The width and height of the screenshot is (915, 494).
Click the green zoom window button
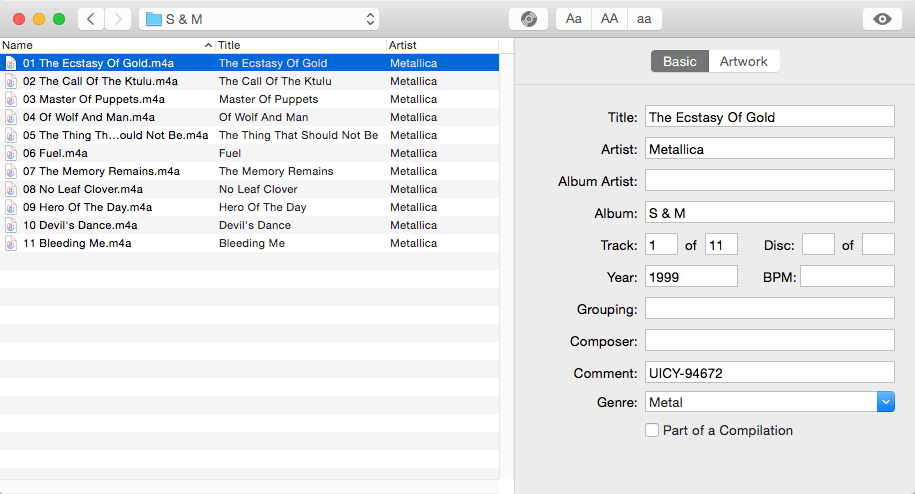59,19
